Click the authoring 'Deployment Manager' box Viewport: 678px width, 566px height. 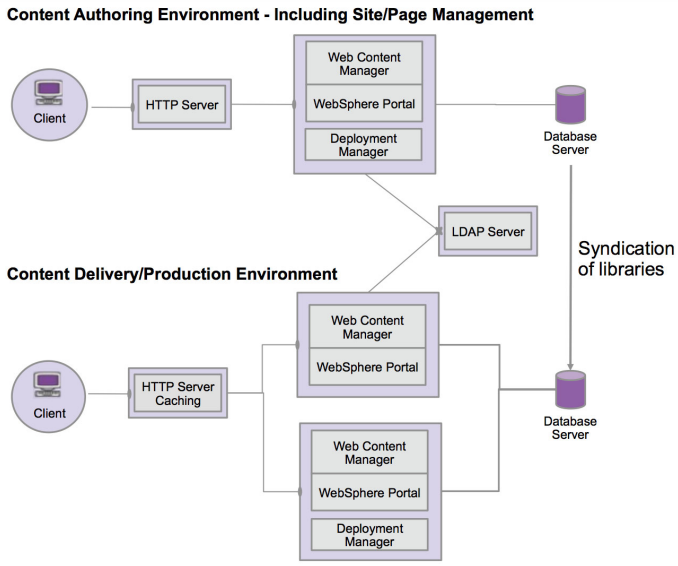click(363, 145)
